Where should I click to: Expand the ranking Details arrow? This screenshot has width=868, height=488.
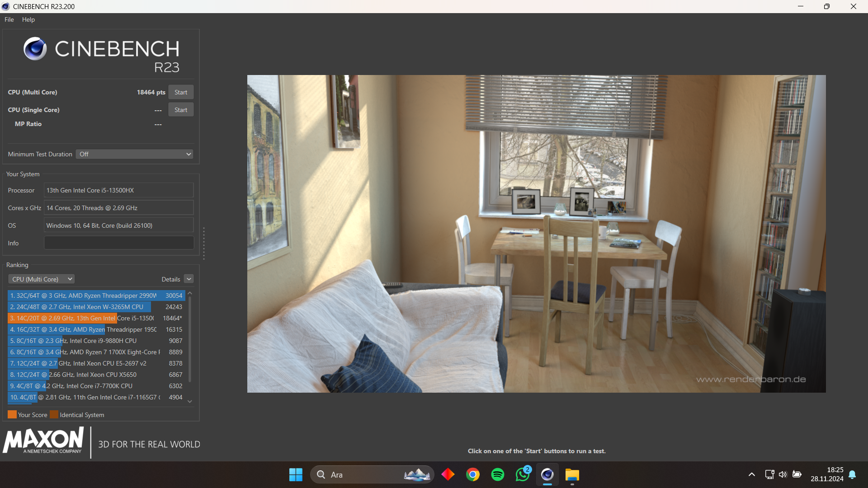pos(189,279)
